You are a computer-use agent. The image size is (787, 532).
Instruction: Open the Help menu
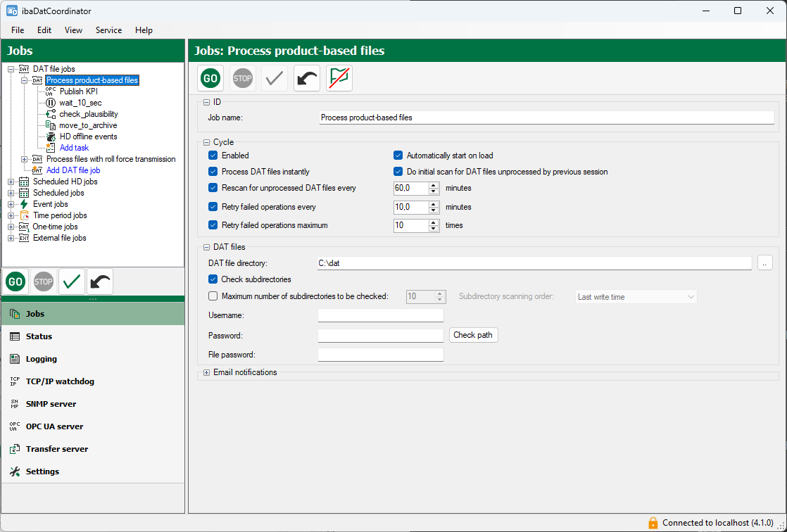pyautogui.click(x=144, y=30)
